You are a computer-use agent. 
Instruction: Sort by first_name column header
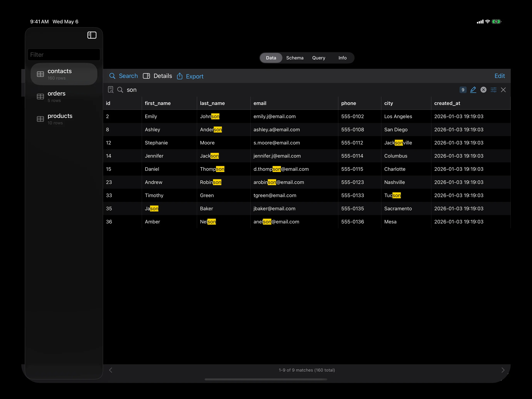pos(169,103)
